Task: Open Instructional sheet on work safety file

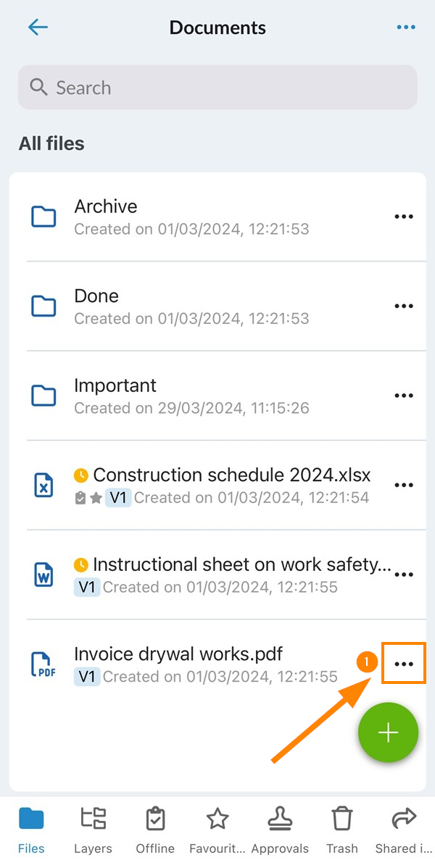Action: click(217, 575)
